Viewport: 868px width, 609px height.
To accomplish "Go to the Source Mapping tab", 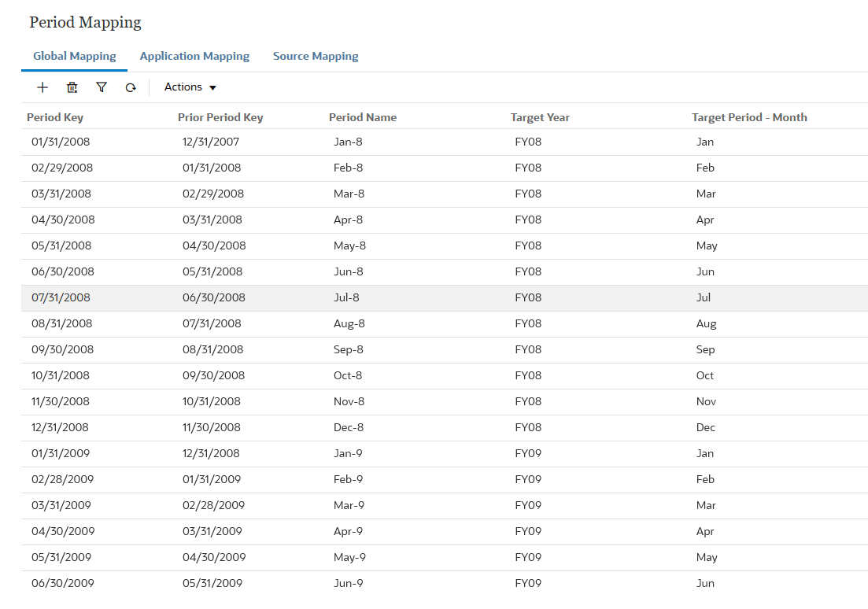I will coord(316,57).
